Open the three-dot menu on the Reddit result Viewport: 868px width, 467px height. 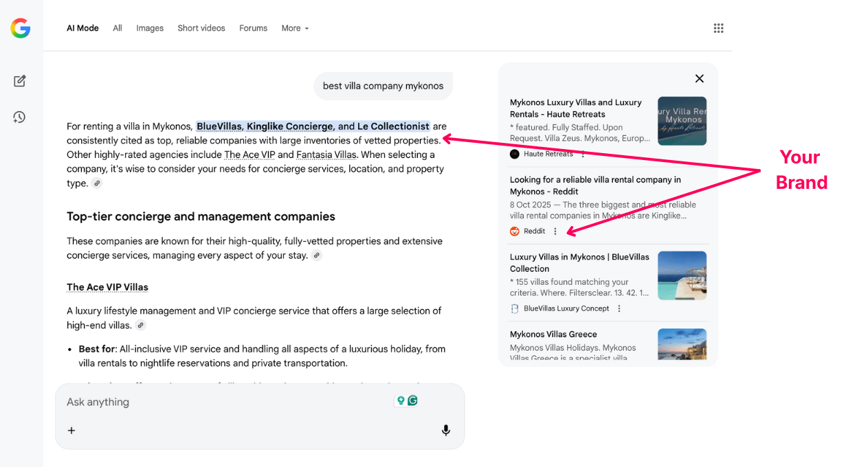pos(555,231)
